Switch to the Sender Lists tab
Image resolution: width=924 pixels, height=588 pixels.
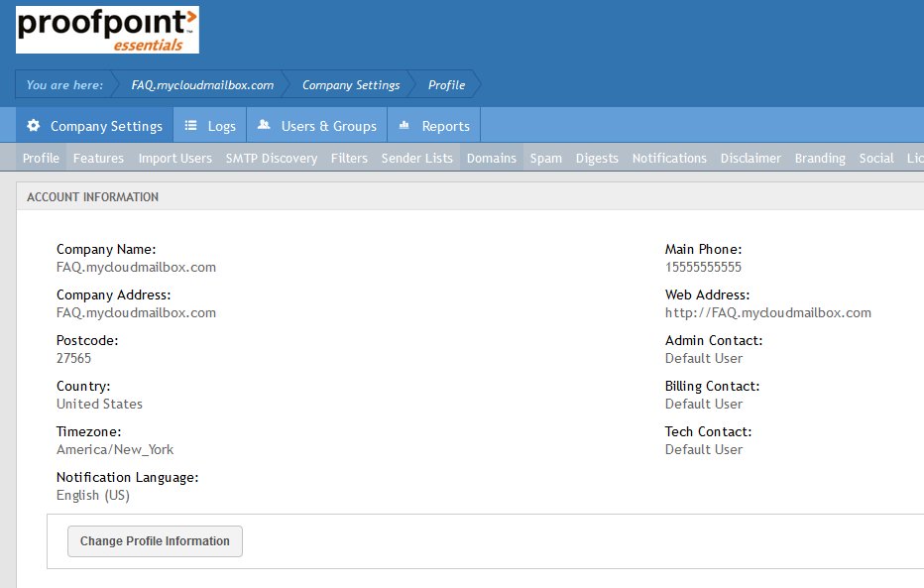point(417,157)
